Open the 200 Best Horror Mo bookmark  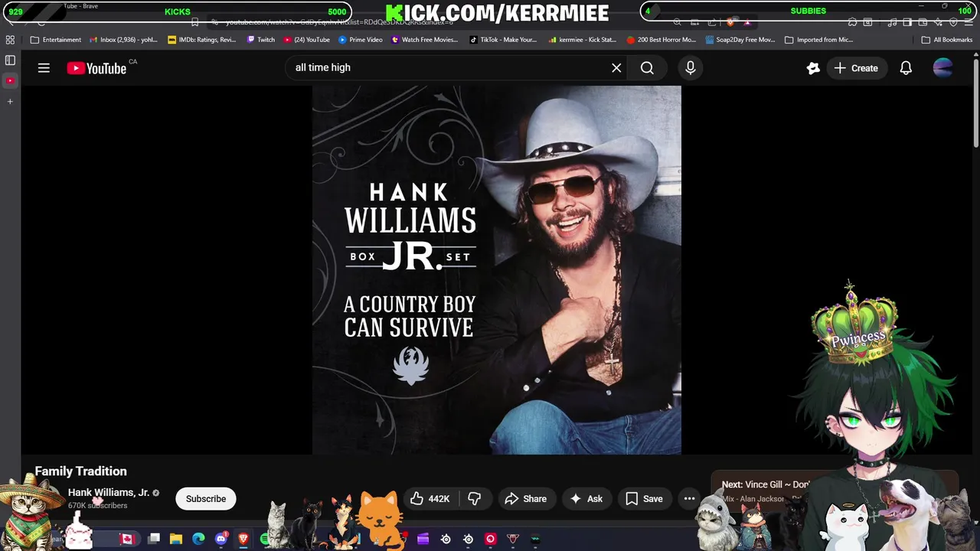tap(661, 40)
